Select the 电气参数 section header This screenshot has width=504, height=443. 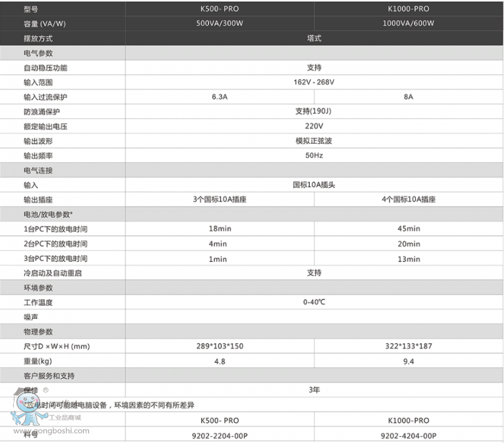click(38, 54)
